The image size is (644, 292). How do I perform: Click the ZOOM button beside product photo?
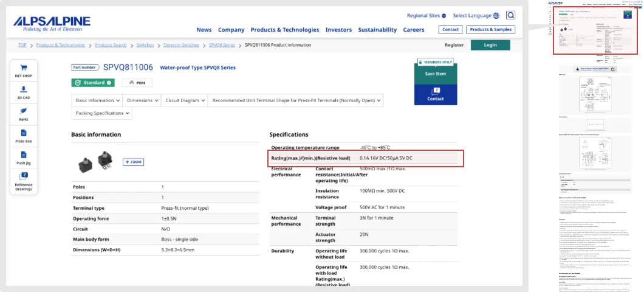(134, 162)
